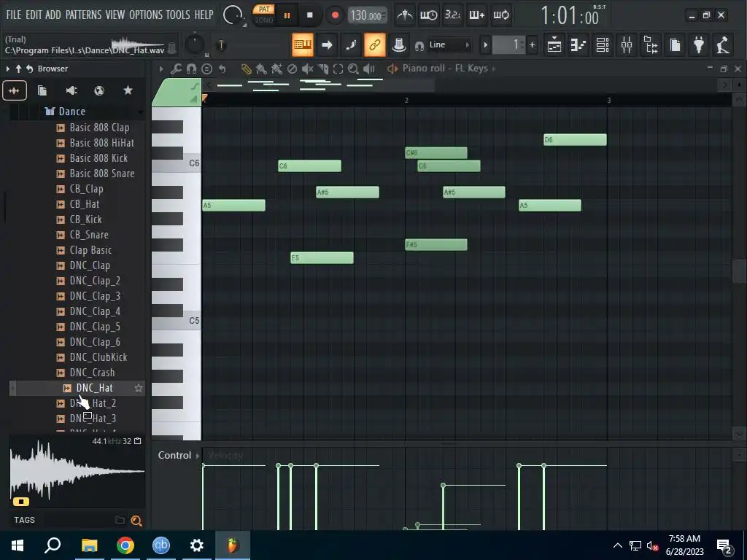Click the tempo tapper icon
This screenshot has height=560, width=747.
(723, 45)
